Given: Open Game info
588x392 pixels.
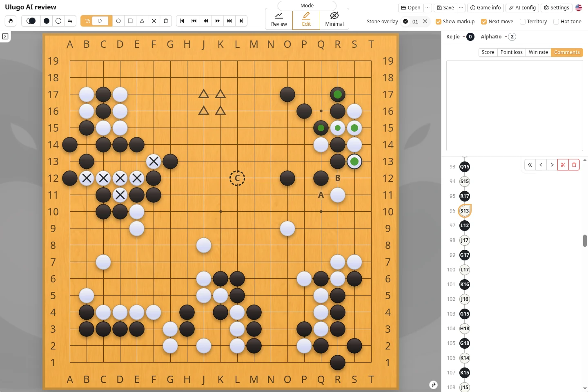Looking at the screenshot, I should [x=486, y=8].
